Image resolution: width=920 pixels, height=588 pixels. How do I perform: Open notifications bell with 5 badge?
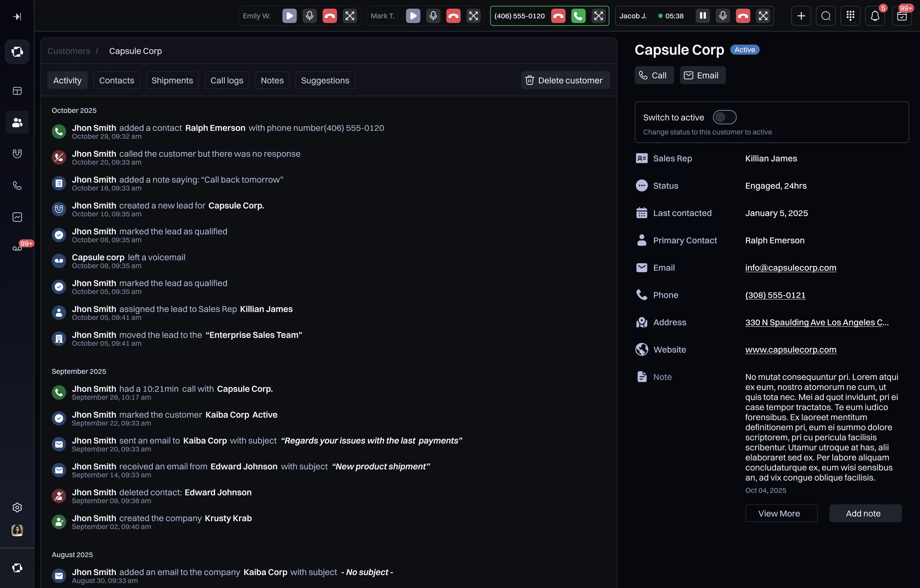pos(875,16)
